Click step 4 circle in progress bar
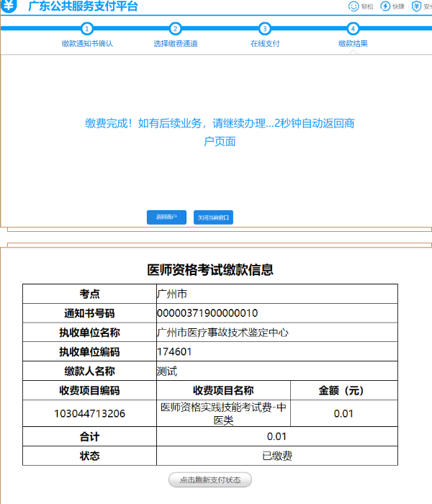432x504 pixels. point(353,29)
